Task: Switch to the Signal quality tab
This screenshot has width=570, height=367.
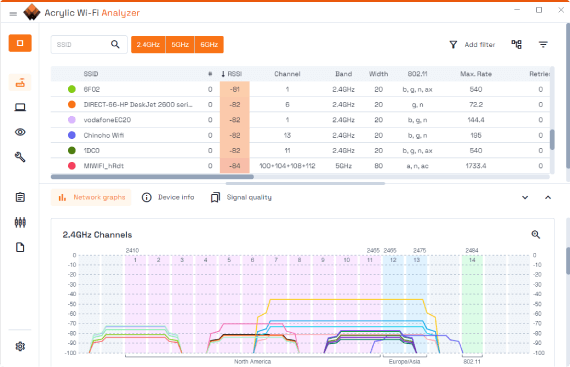Action: click(x=241, y=197)
